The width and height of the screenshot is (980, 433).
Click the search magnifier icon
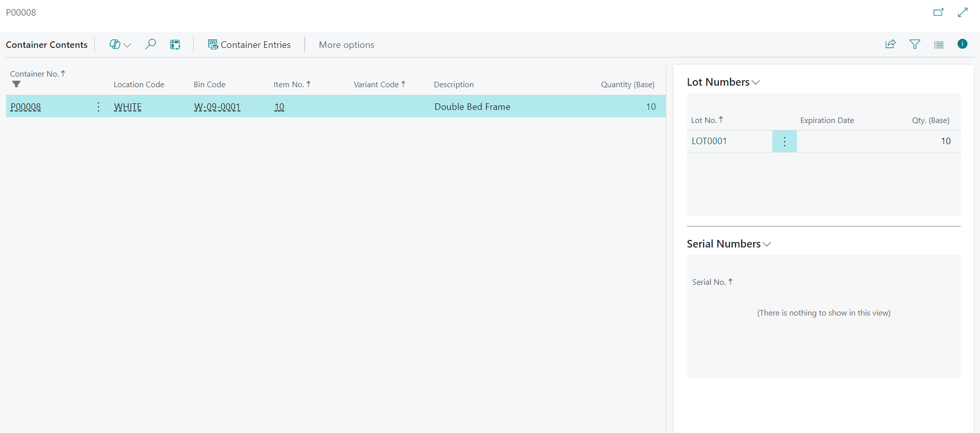[x=150, y=44]
